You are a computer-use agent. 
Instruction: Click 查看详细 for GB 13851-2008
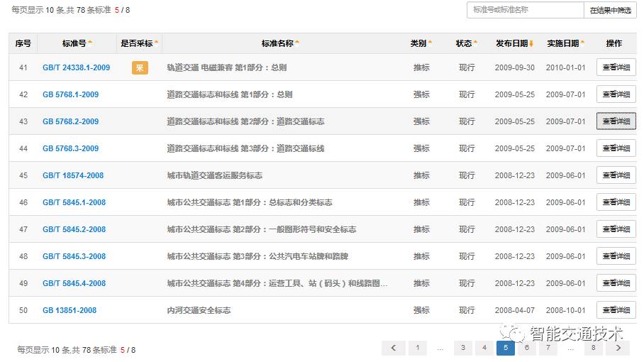tap(616, 309)
